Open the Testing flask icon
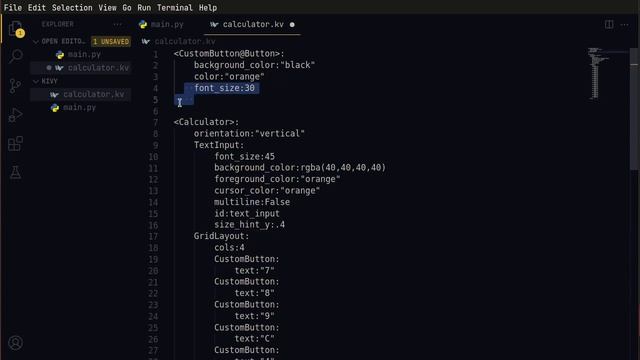The width and height of the screenshot is (640, 360). pyautogui.click(x=15, y=172)
